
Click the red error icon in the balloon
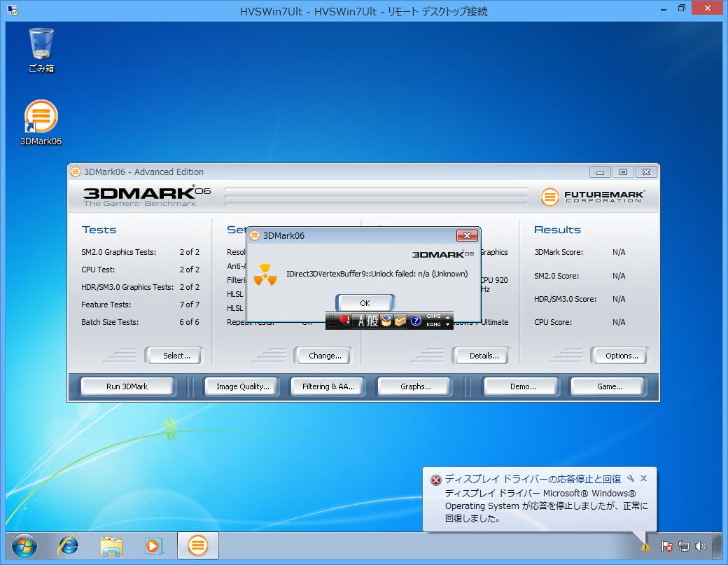click(436, 480)
